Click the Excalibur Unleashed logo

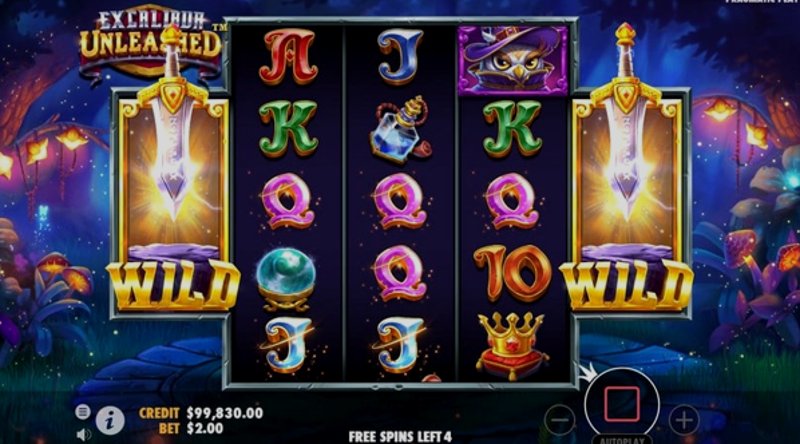(151, 43)
